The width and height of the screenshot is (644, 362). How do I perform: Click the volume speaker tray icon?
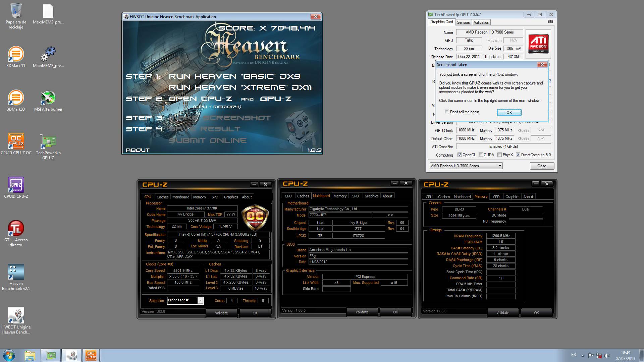point(607,355)
